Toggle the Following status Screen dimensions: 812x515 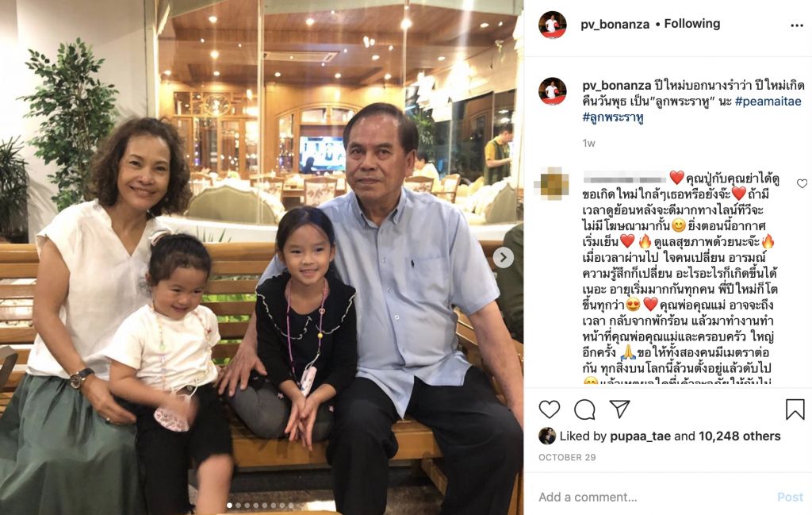pos(691,24)
